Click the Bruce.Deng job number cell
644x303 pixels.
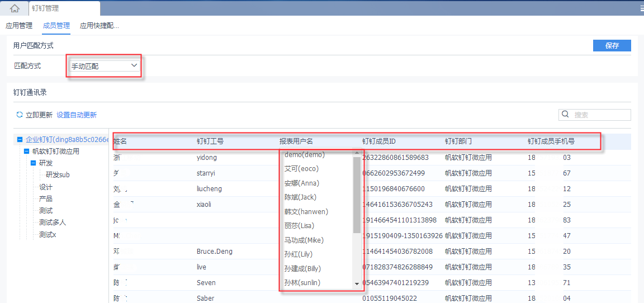click(215, 251)
